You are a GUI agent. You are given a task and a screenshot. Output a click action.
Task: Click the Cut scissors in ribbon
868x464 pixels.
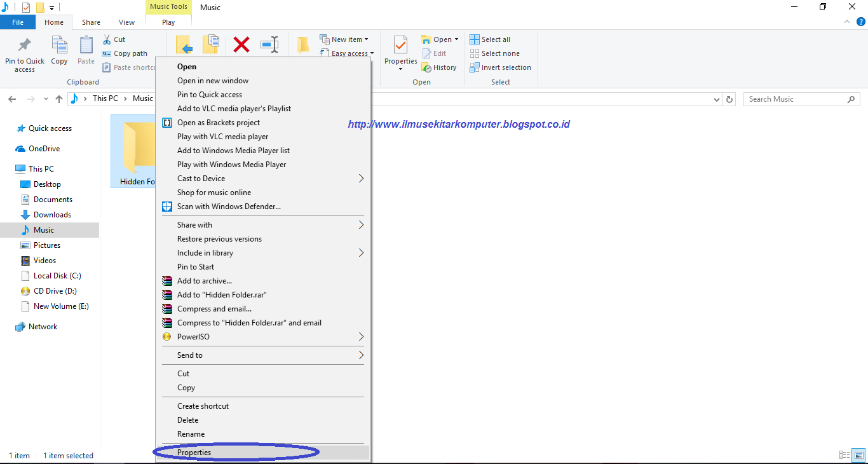(107, 39)
